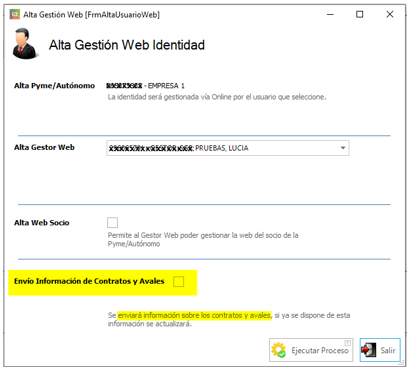Click the exit door icon beside Salir
Screen dimensions: 412x370
369,350
